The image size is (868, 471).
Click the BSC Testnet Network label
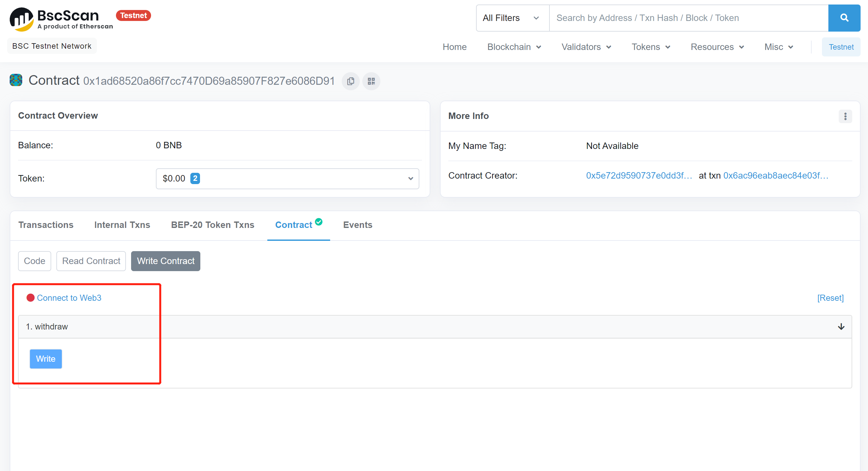[x=52, y=46]
